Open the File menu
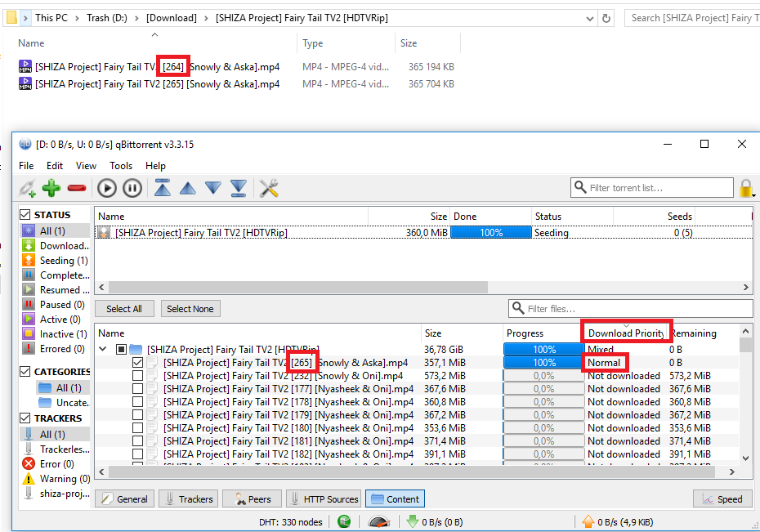 (x=26, y=166)
